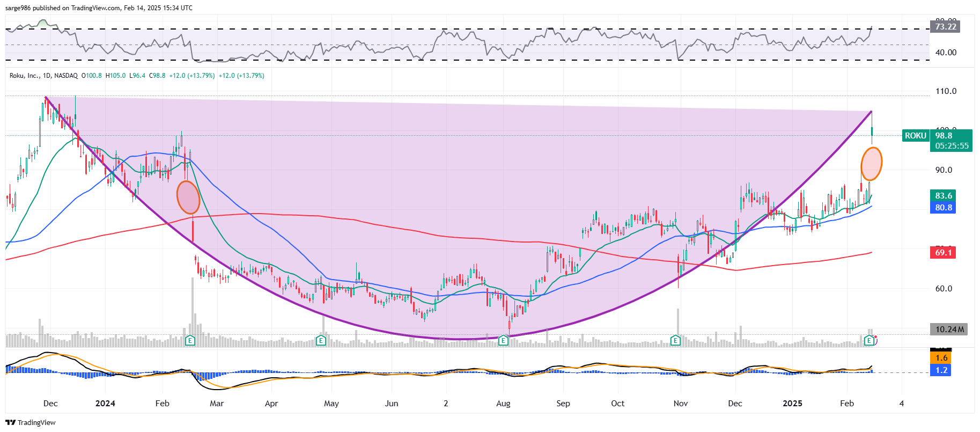The height and width of the screenshot is (432, 980).
Task: Click the earnings E marker above Nov
Action: tap(675, 340)
